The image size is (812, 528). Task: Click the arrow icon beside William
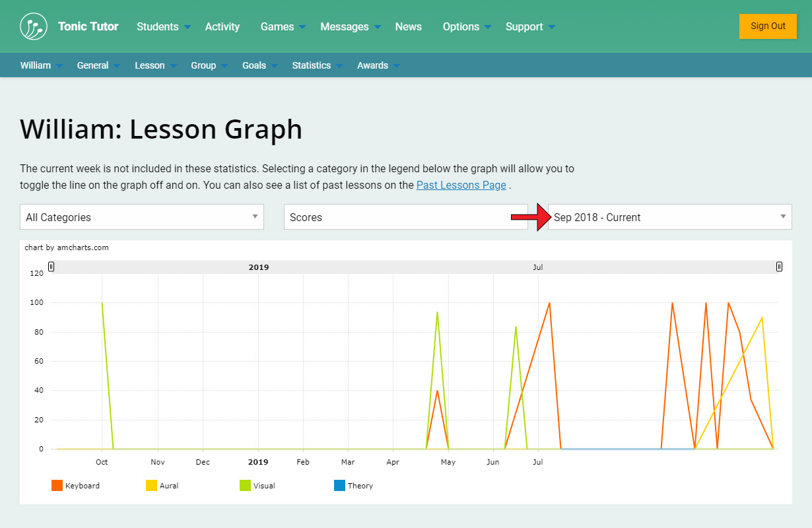[x=59, y=66]
